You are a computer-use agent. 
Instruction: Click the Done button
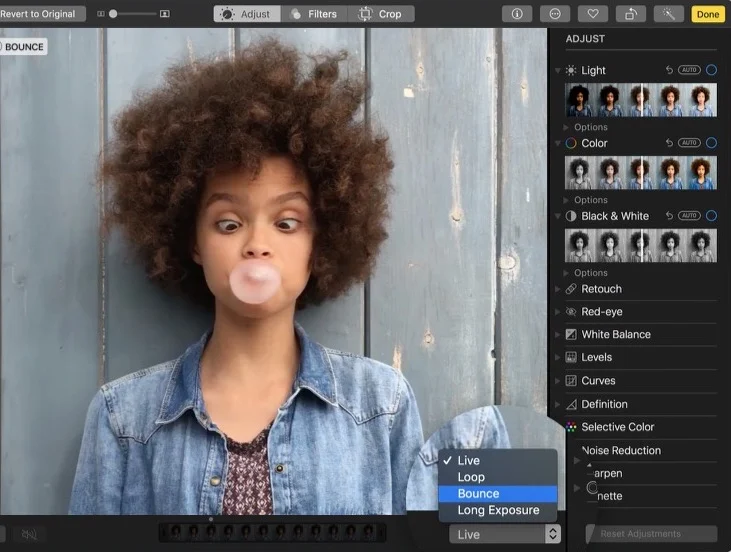click(x=708, y=14)
